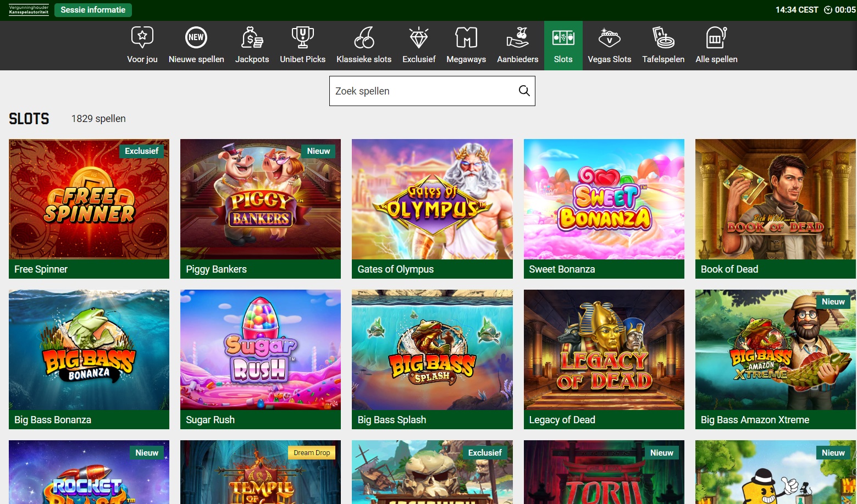This screenshot has width=857, height=504.
Task: Open the Big Bass Splash thumbnail
Action: (432, 350)
